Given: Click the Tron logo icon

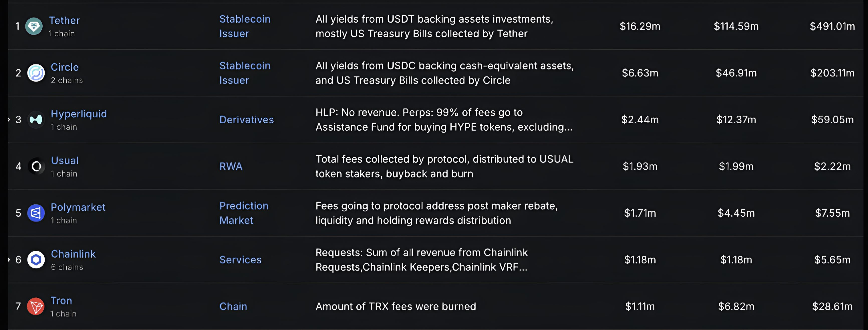Looking at the screenshot, I should [36, 306].
